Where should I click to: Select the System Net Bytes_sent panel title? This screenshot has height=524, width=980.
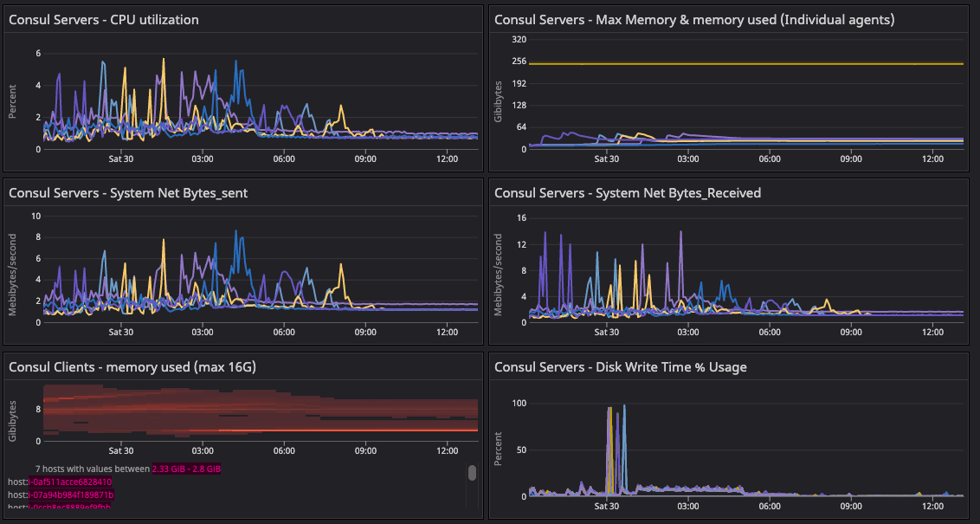pos(128,193)
